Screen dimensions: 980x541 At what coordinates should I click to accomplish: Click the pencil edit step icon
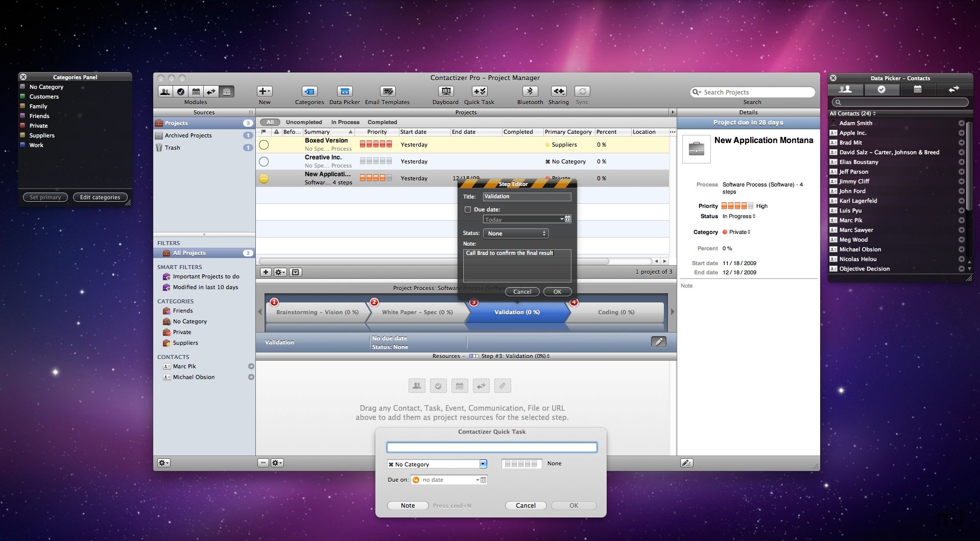[x=659, y=342]
